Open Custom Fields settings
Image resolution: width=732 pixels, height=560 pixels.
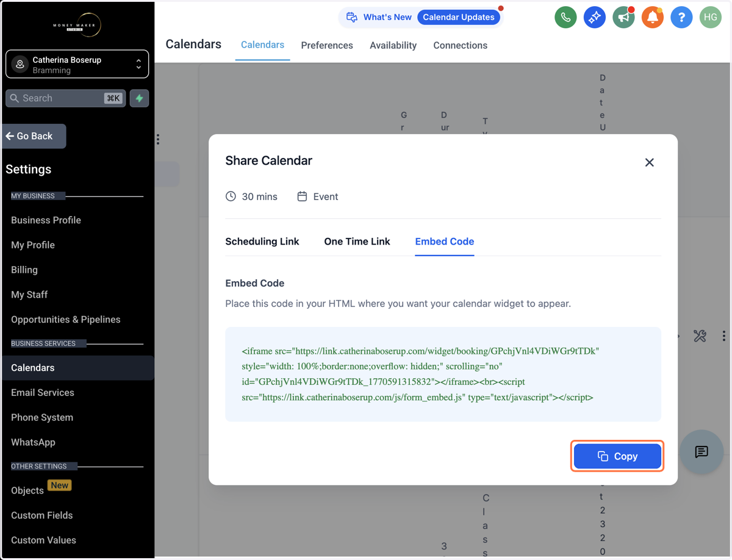coord(42,515)
